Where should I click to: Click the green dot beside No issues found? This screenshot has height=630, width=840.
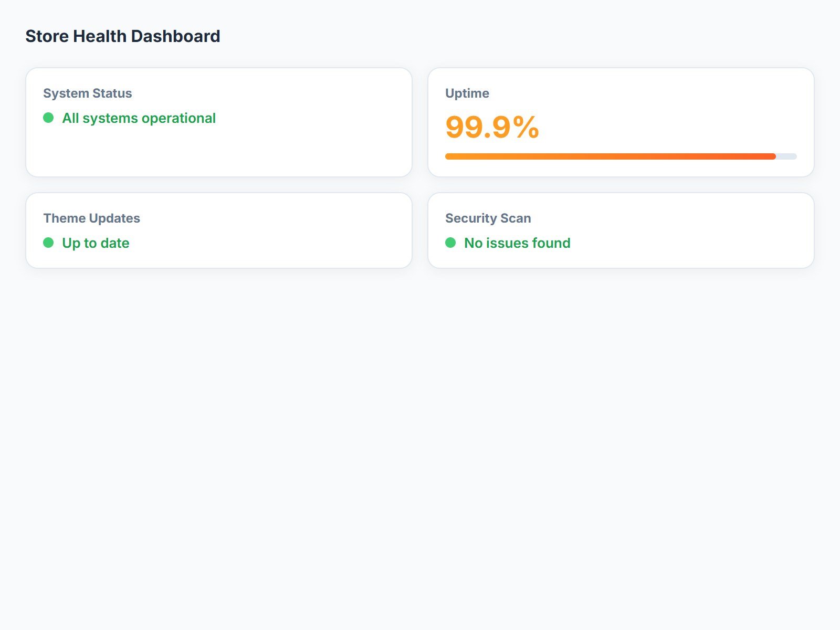click(x=450, y=243)
